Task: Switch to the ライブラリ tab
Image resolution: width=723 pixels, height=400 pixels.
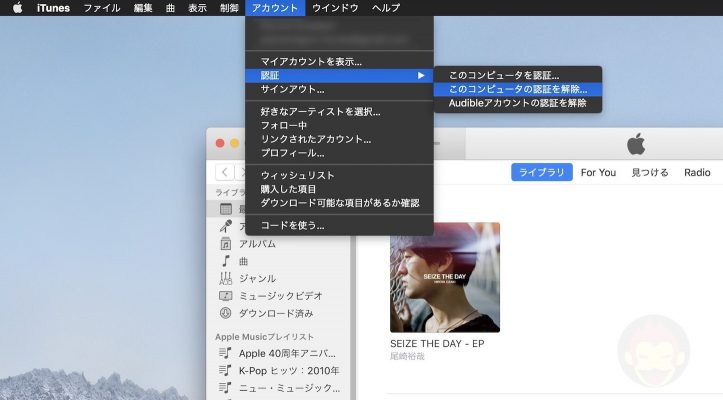Action: pyautogui.click(x=542, y=172)
